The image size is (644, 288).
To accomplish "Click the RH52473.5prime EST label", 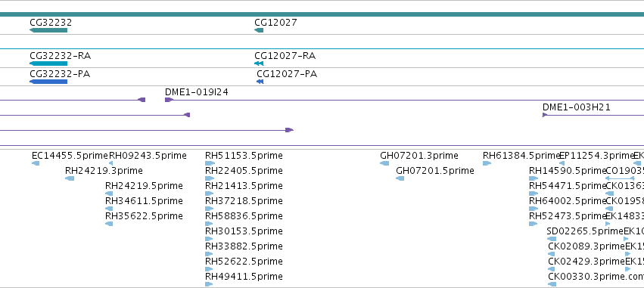I will (x=568, y=216).
